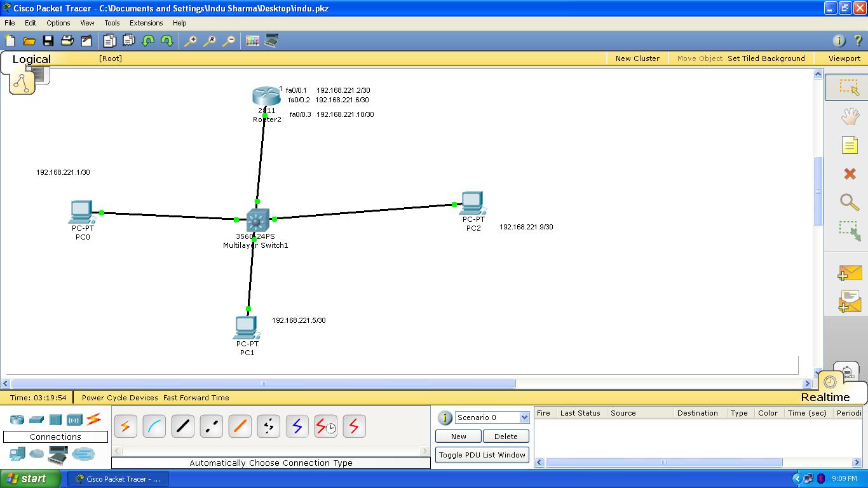The width and height of the screenshot is (868, 488).
Task: Select the Copper Straight-Through cable icon
Action: click(182, 426)
